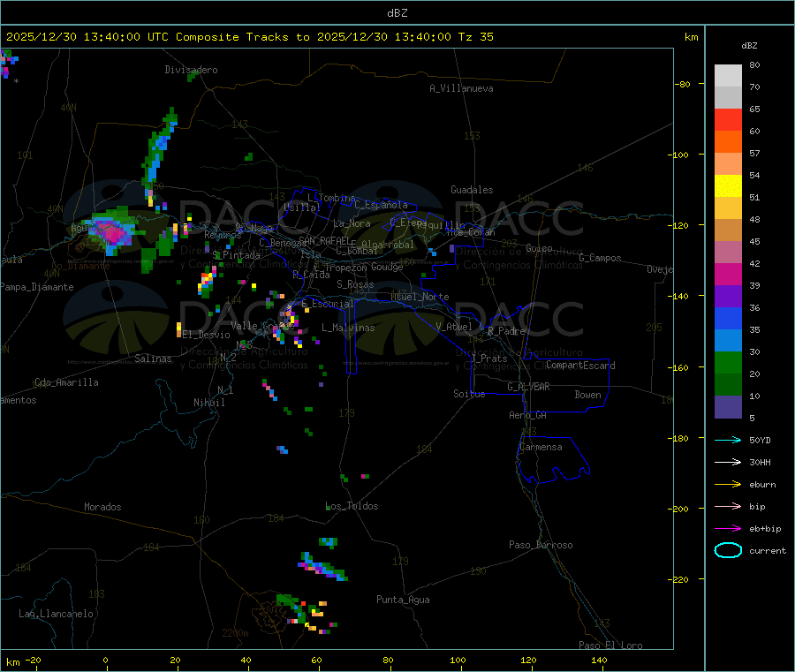Click the G_Campos map label
The height and width of the screenshot is (672, 795).
[x=600, y=258]
